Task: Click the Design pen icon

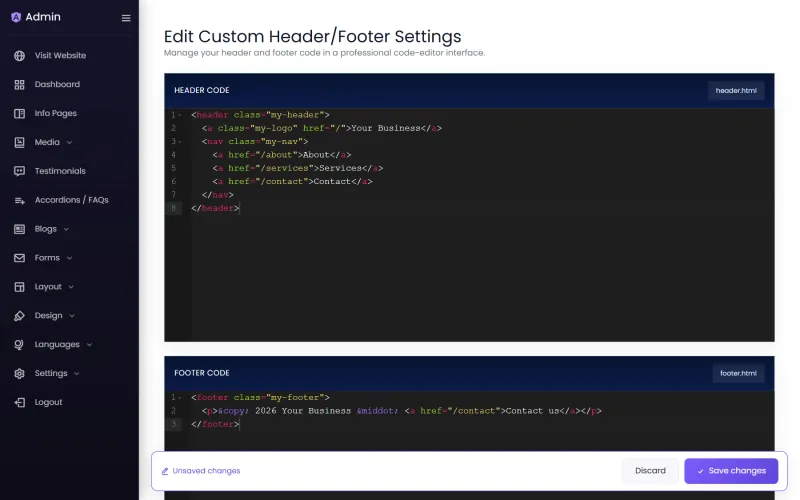Action: point(19,316)
